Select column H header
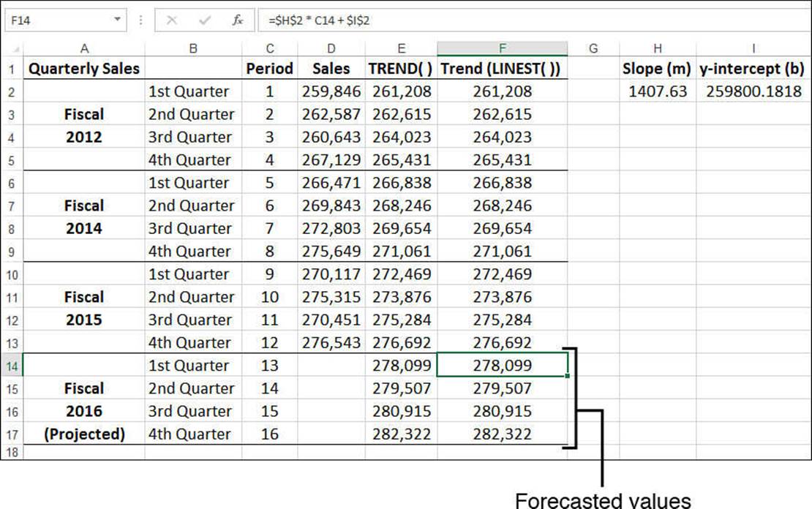The image size is (812, 509). point(658,48)
